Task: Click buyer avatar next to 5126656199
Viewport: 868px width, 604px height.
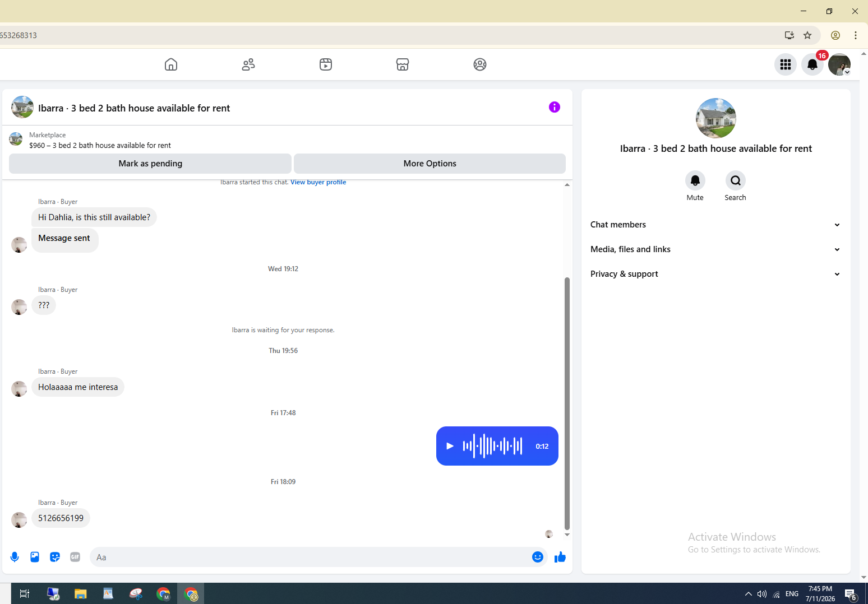Action: point(19,520)
